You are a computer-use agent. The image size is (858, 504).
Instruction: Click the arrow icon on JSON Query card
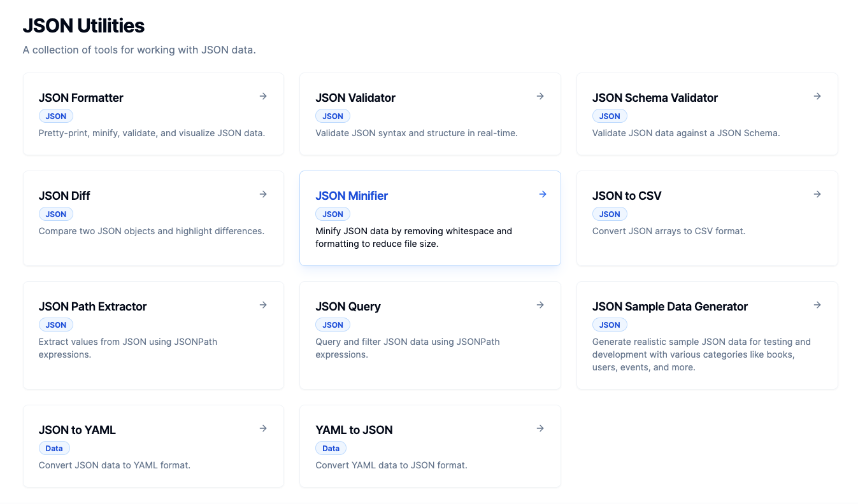coord(540,305)
